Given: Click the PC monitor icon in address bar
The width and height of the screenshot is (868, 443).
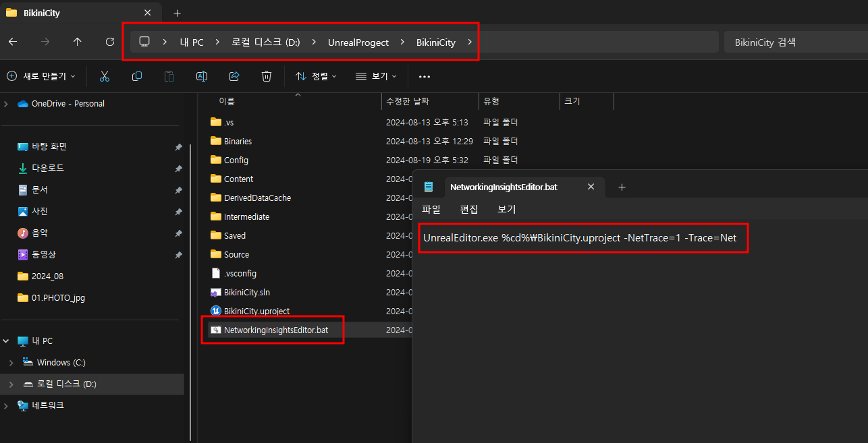Looking at the screenshot, I should point(144,42).
